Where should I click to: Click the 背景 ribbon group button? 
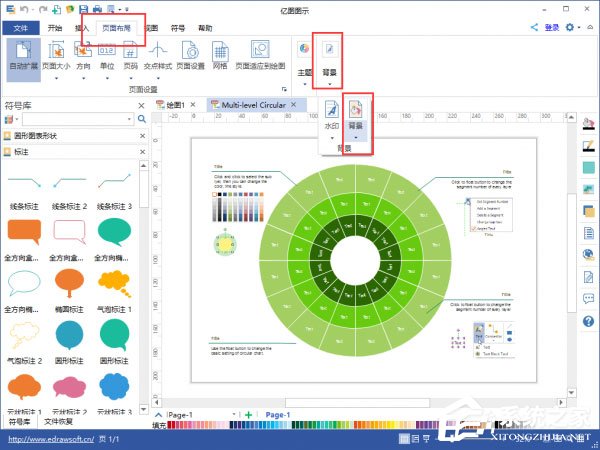(x=329, y=61)
